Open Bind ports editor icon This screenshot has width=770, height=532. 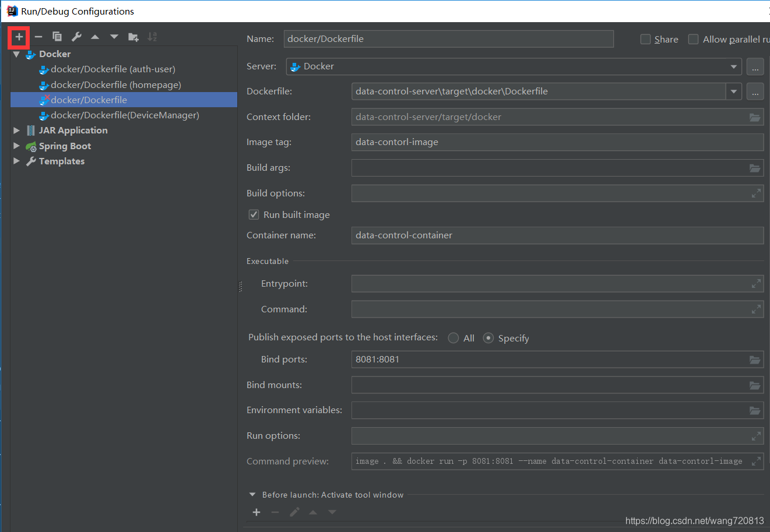755,360
